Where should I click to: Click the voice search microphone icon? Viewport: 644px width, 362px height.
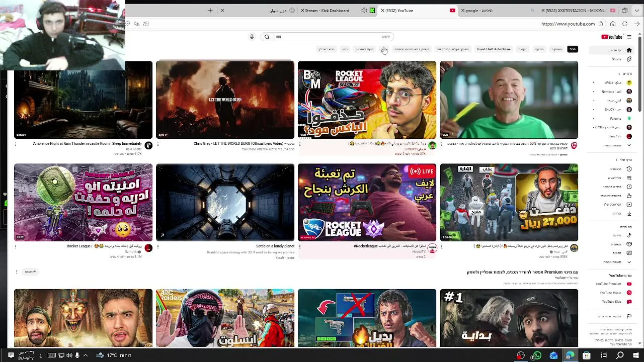(x=252, y=37)
